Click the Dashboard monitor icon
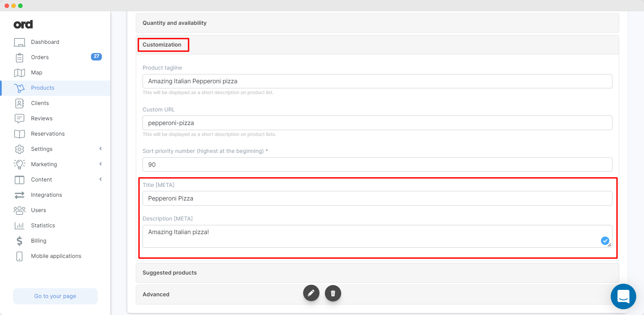This screenshot has width=644, height=315. (x=19, y=42)
